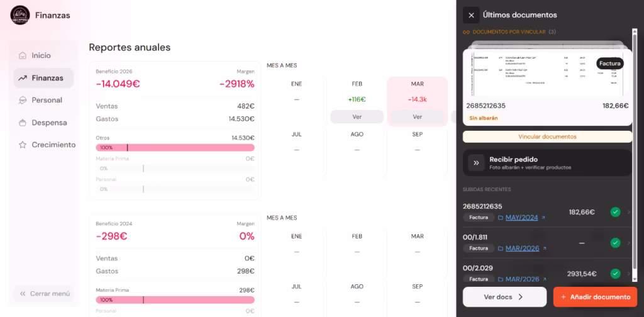
Task: Expand the 2685212635 recent upload chevron
Action: [628, 212]
